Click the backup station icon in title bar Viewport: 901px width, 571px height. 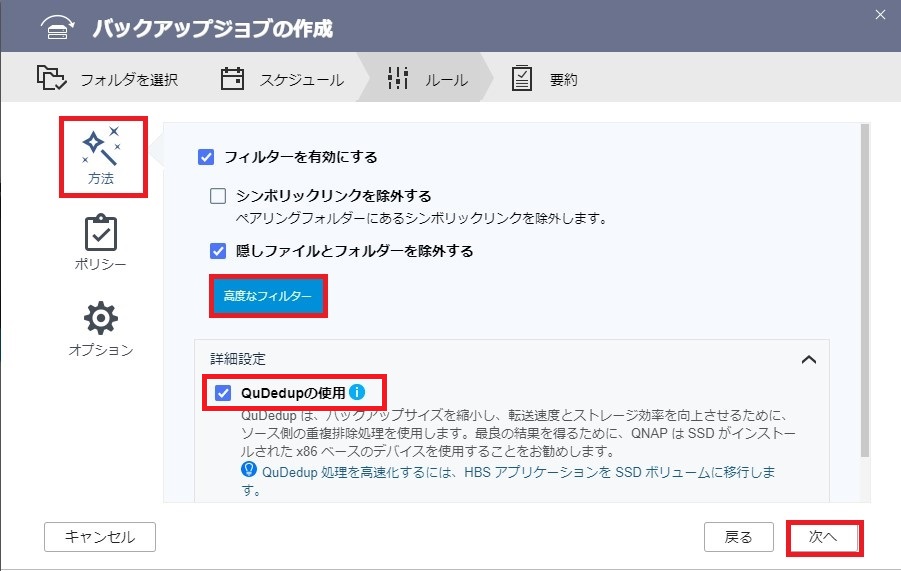point(57,27)
